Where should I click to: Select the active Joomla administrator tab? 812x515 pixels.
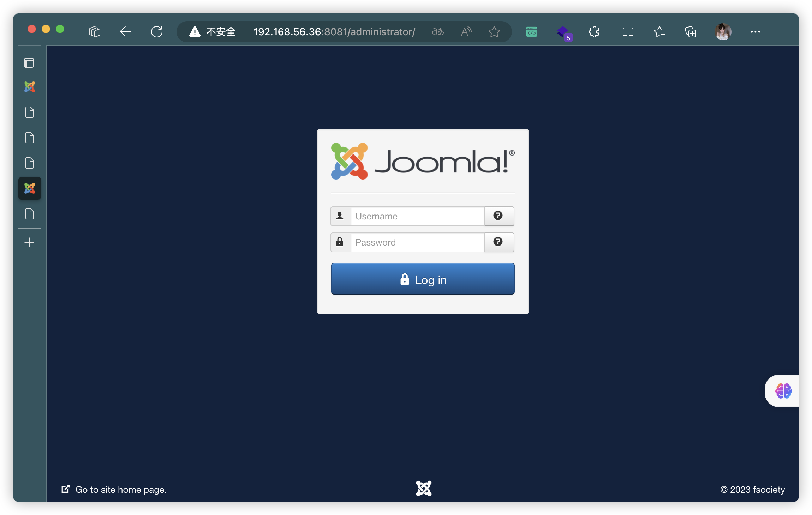30,188
